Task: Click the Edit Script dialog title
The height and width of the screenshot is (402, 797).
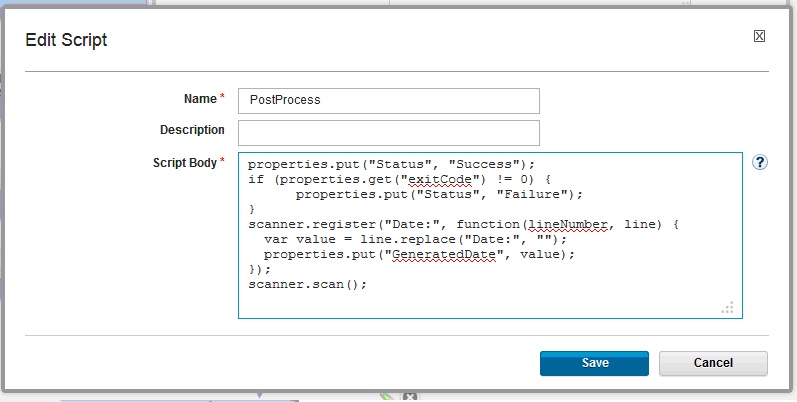Action: [66, 40]
